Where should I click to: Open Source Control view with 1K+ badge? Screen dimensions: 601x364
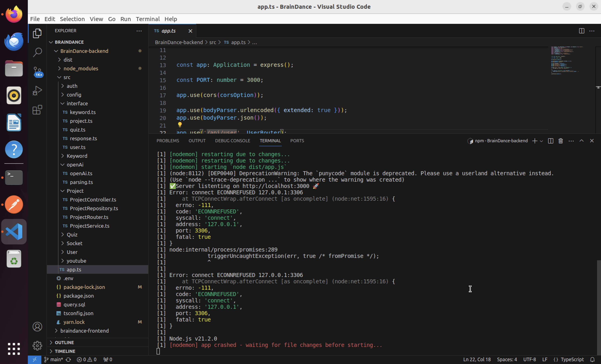point(38,72)
